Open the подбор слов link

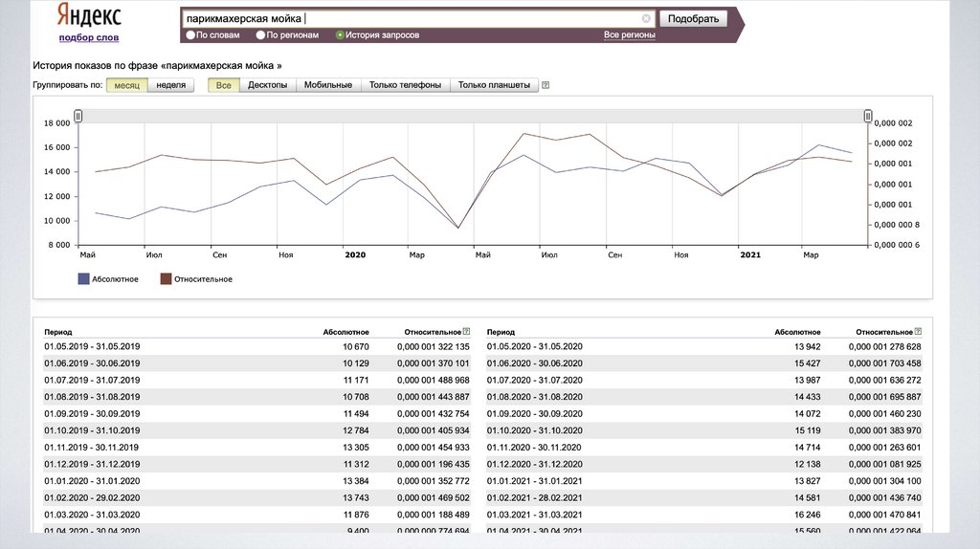(x=89, y=37)
